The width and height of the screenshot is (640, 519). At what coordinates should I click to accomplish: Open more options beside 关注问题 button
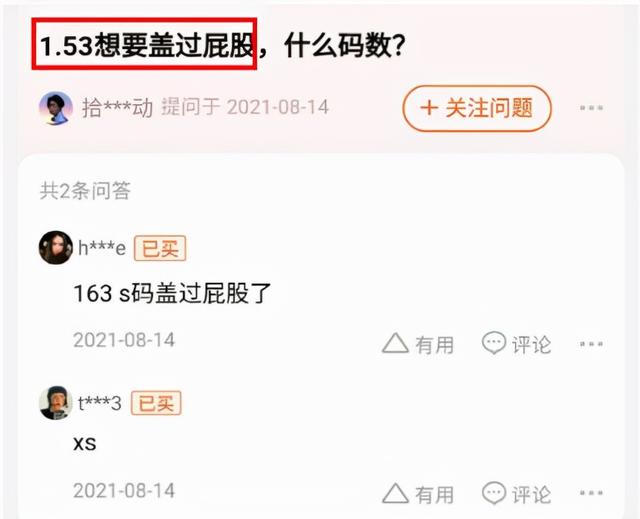[591, 108]
